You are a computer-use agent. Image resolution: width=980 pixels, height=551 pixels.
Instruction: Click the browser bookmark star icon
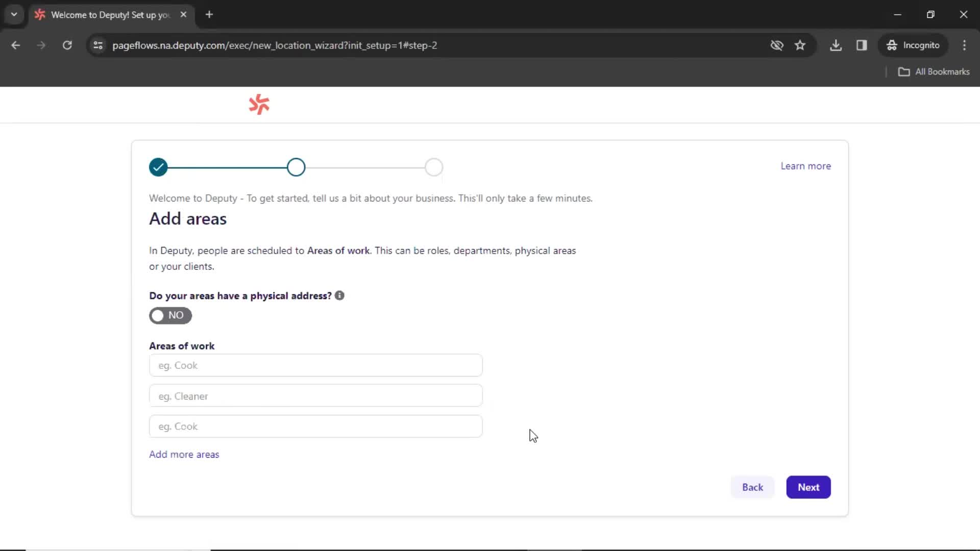point(802,45)
